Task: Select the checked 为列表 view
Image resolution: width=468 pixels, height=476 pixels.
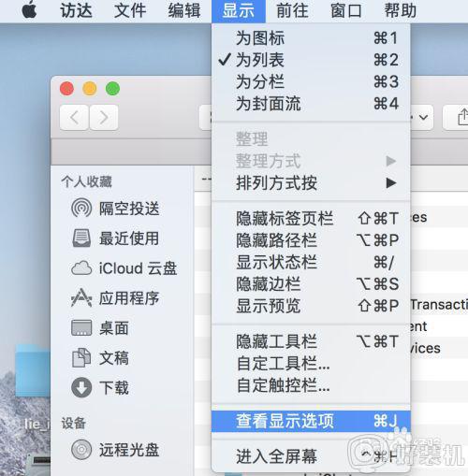Action: click(x=311, y=60)
